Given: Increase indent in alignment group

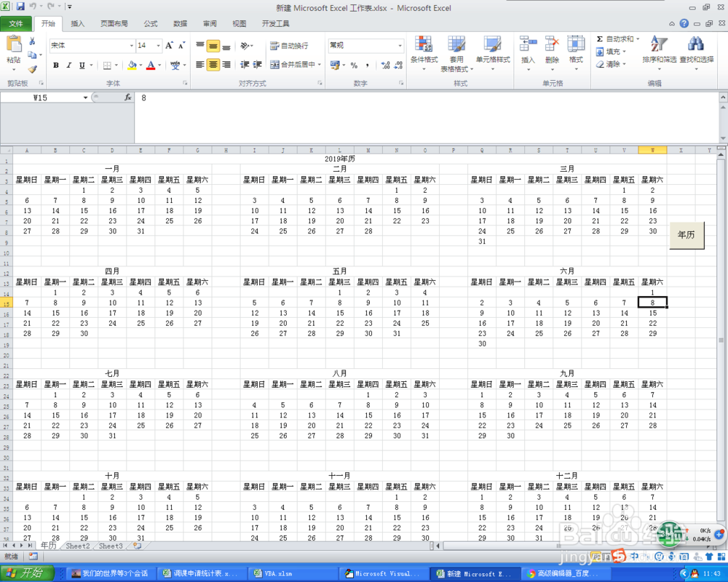Looking at the screenshot, I should tap(257, 65).
